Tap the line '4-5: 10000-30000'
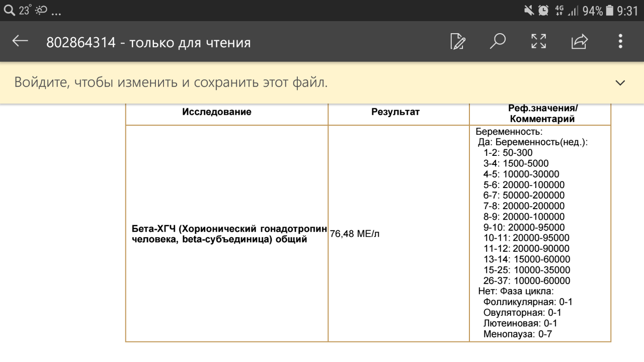 (521, 174)
